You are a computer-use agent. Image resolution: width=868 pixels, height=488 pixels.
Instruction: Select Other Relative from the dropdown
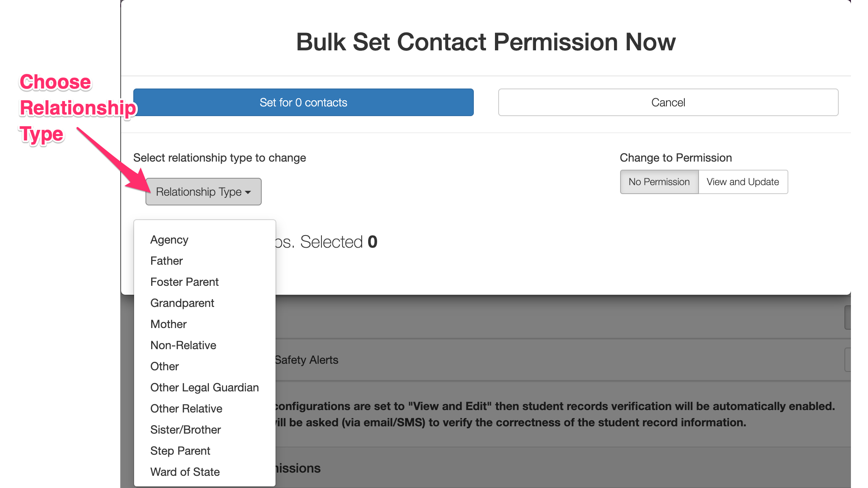pyautogui.click(x=186, y=409)
